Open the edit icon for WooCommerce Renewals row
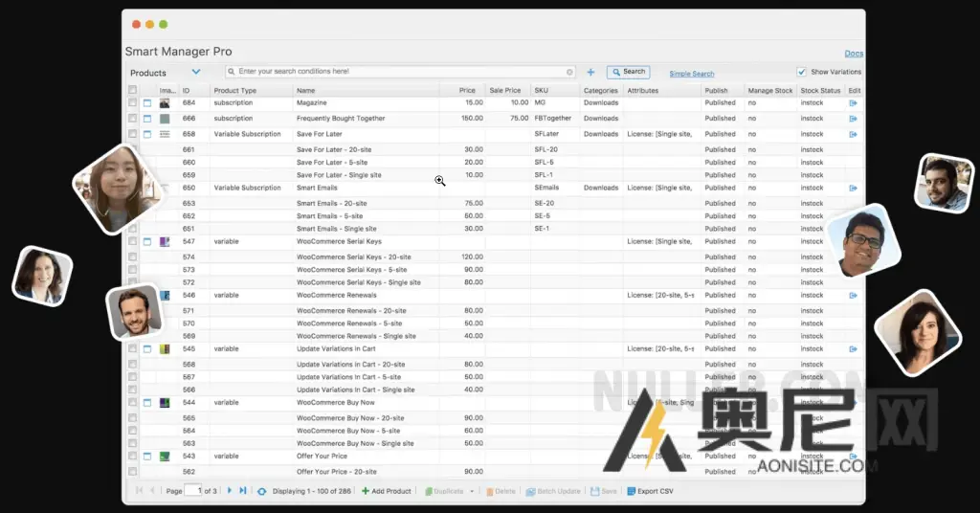Screen dimensions: 980x513 853,296
